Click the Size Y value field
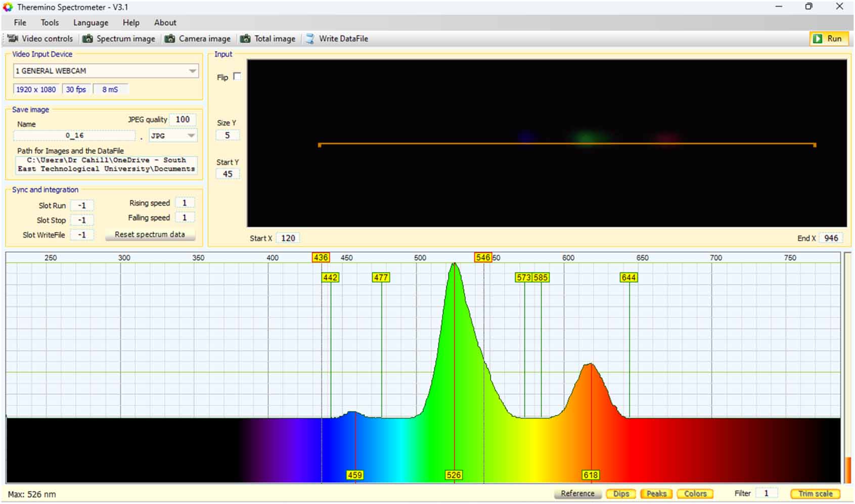 pos(227,135)
